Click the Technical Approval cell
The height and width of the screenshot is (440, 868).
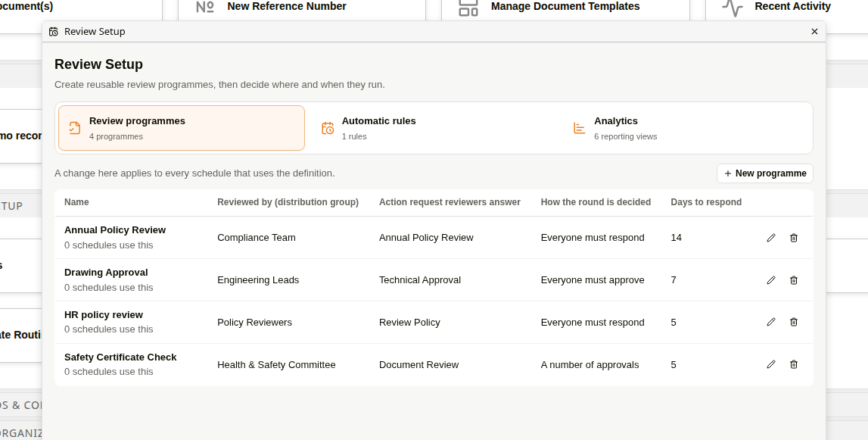(x=419, y=280)
